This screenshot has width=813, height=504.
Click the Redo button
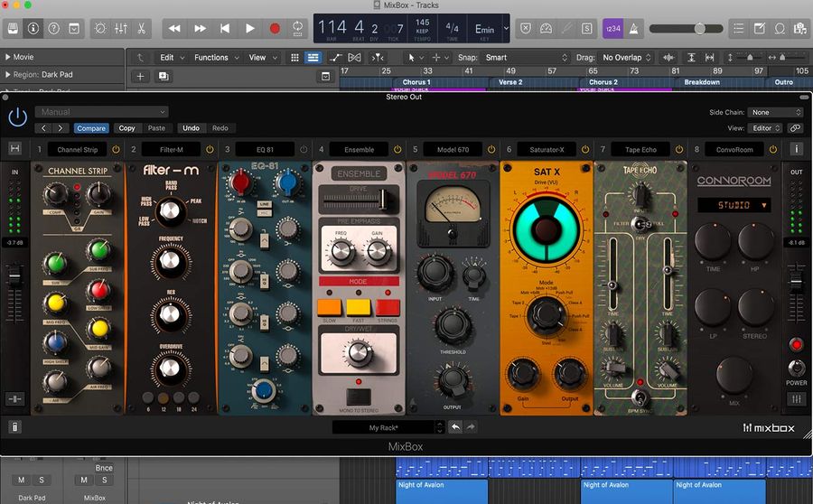(x=220, y=128)
